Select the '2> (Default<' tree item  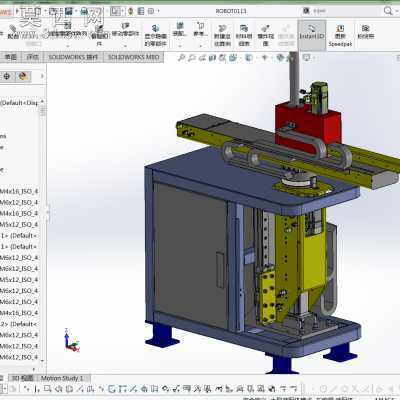pos(19,324)
